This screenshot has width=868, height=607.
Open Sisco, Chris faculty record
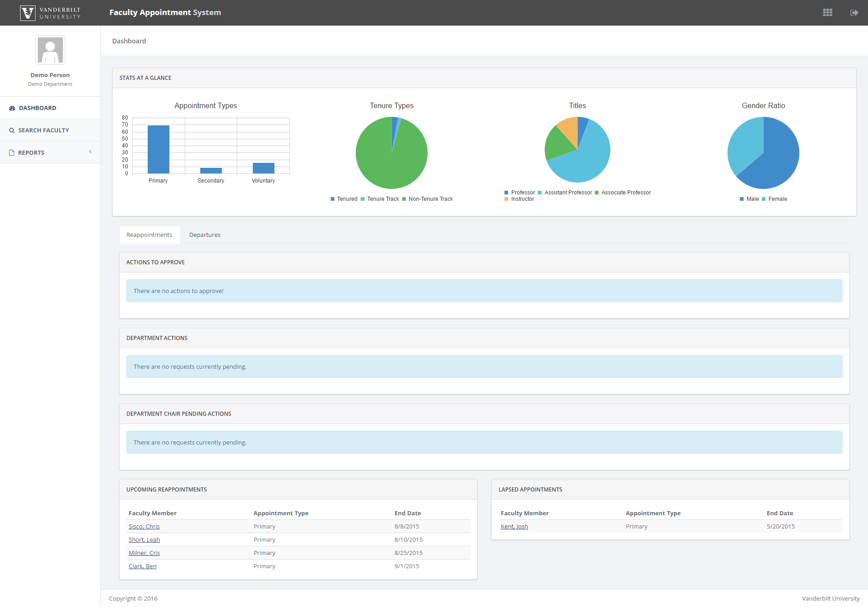coord(144,527)
